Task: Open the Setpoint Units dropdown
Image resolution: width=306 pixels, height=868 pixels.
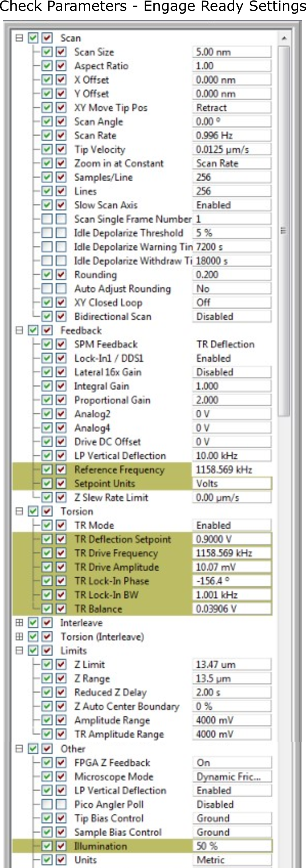Action: [x=232, y=484]
